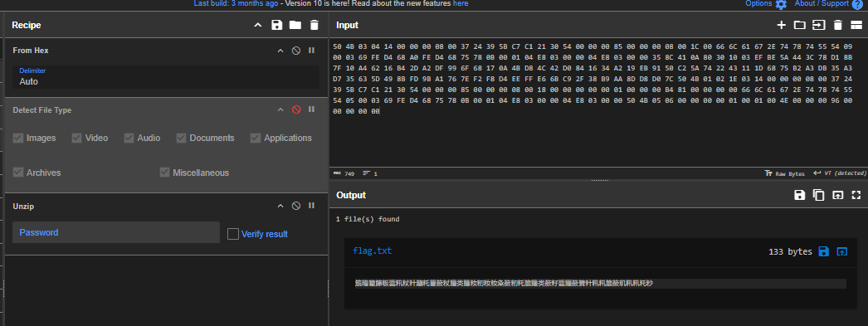The image size is (868, 326).
Task: Click the Detect File Type operation title
Action: click(x=42, y=109)
